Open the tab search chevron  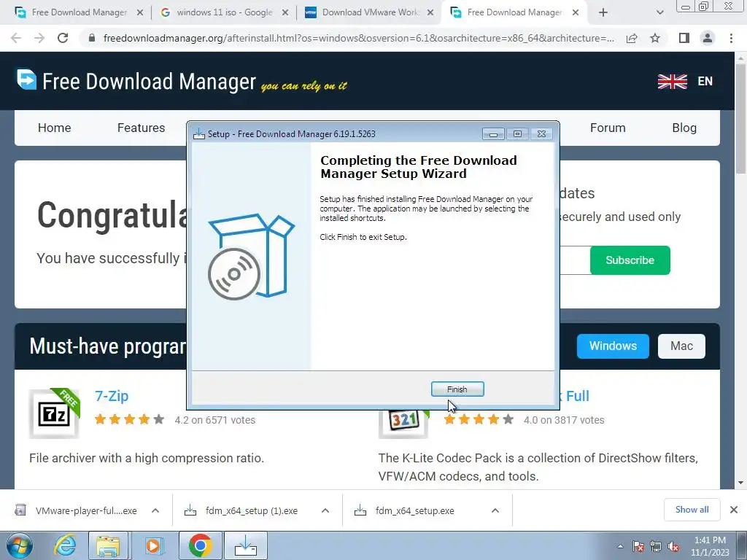click(659, 12)
